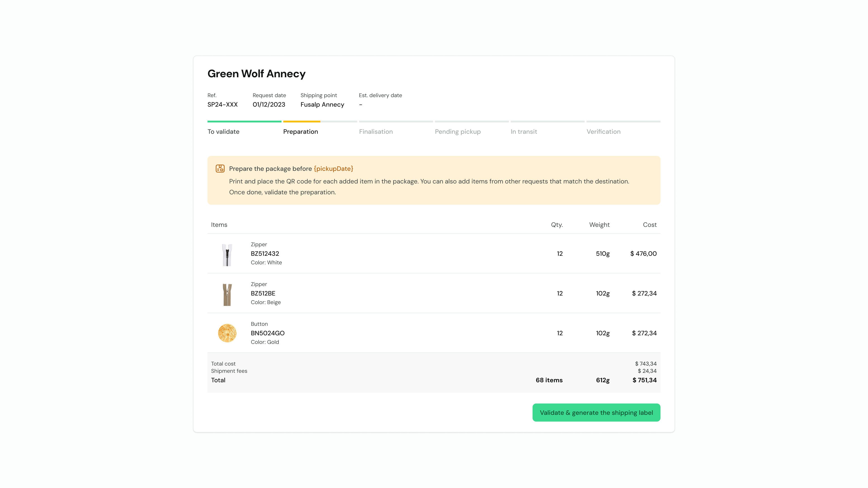Select the To validate step

pos(223,132)
